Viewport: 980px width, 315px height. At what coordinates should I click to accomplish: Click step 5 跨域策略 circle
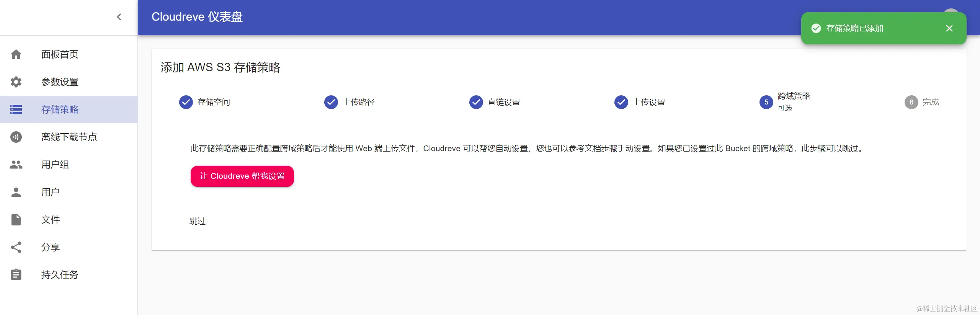[x=766, y=102]
